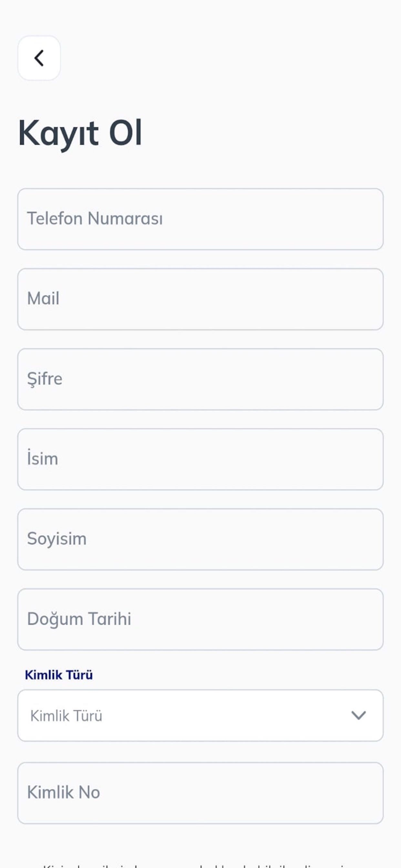This screenshot has width=401, height=868.
Task: Click the Şifre password field
Action: click(x=200, y=379)
